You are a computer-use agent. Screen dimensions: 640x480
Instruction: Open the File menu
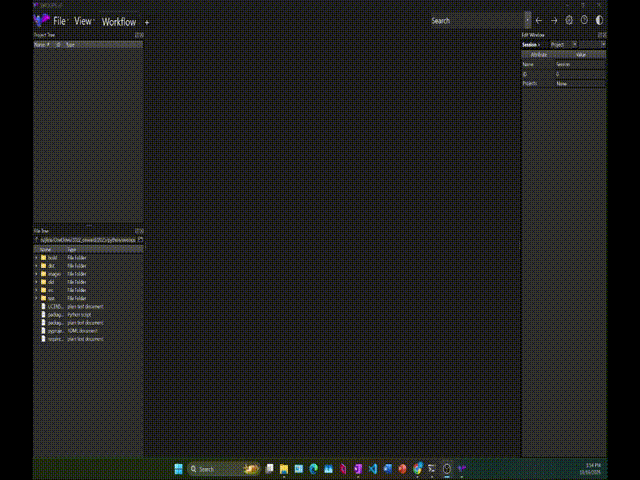click(x=60, y=21)
